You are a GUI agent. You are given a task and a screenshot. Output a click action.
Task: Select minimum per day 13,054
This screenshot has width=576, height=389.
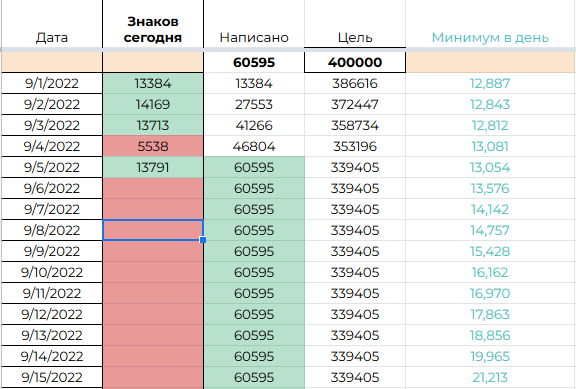490,167
